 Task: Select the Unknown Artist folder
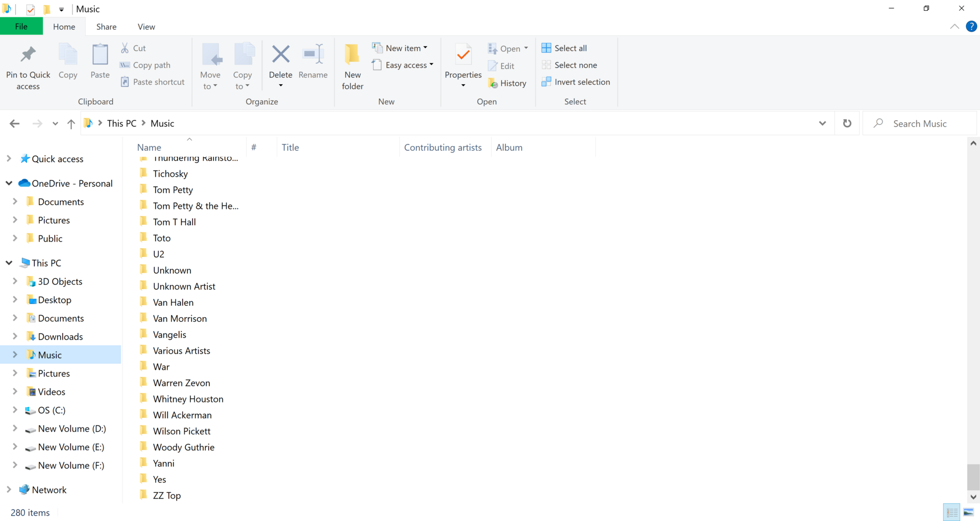[x=184, y=286]
